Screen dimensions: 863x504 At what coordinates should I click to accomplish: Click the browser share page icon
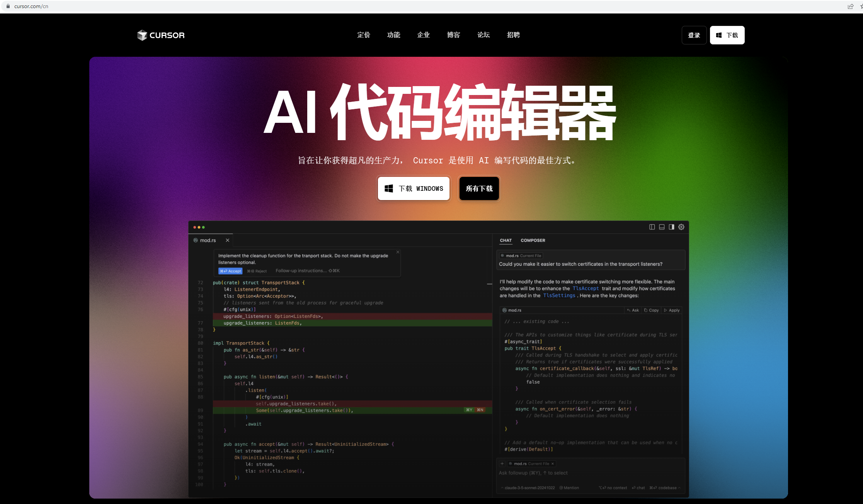pyautogui.click(x=850, y=6)
